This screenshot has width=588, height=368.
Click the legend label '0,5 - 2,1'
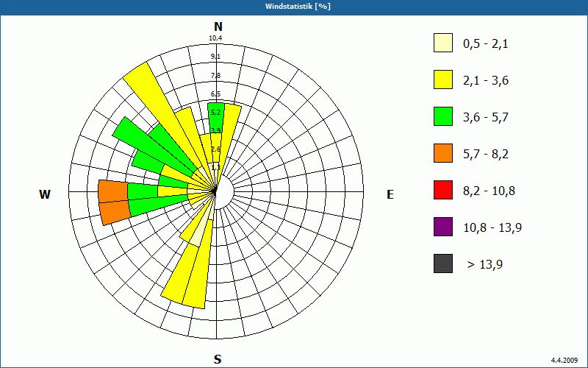pyautogui.click(x=486, y=44)
